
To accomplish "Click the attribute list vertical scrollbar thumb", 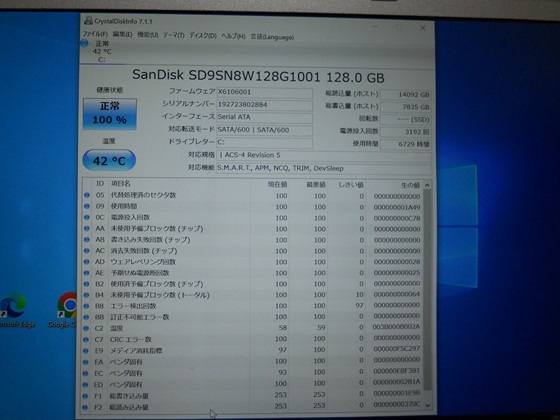I will point(427,290).
